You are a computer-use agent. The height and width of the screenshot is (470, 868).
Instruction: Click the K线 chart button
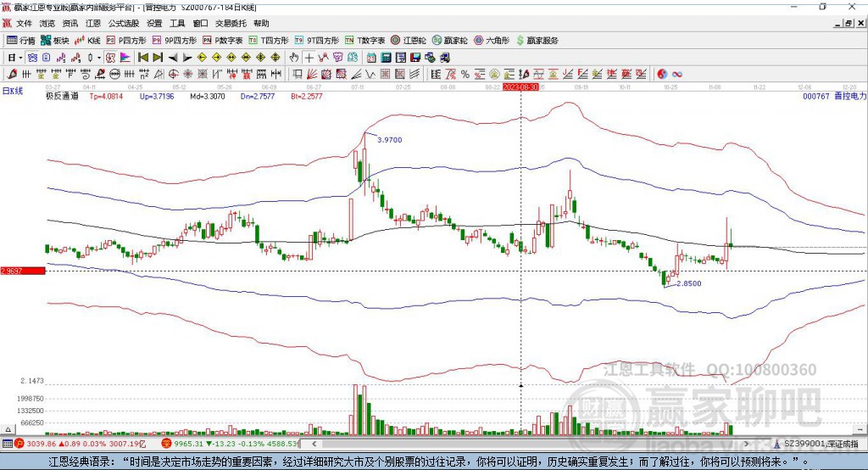pyautogui.click(x=88, y=41)
